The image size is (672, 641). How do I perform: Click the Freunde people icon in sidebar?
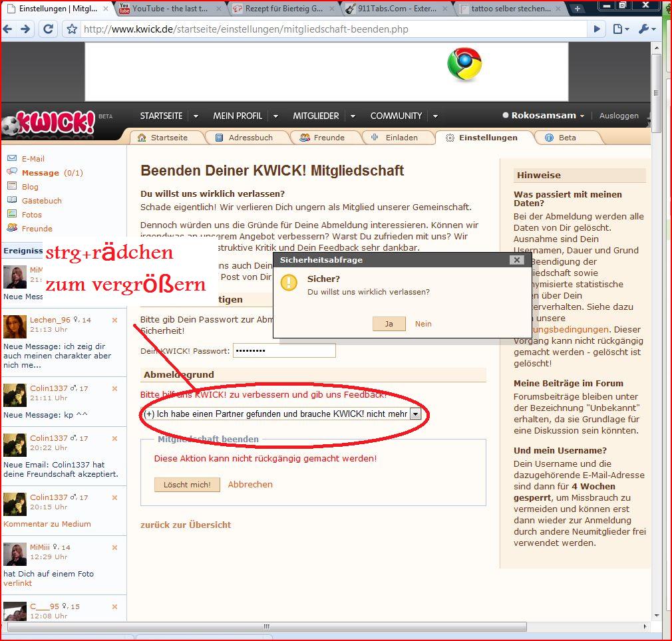click(12, 228)
